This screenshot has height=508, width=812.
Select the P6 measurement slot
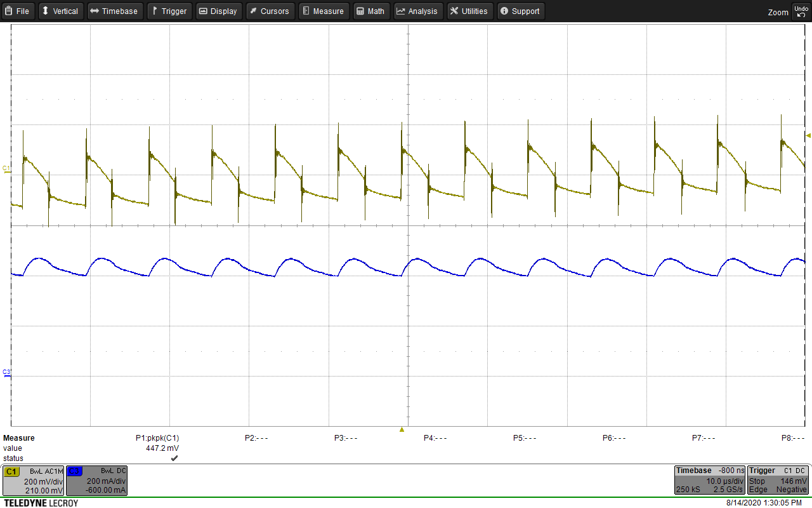tap(614, 438)
